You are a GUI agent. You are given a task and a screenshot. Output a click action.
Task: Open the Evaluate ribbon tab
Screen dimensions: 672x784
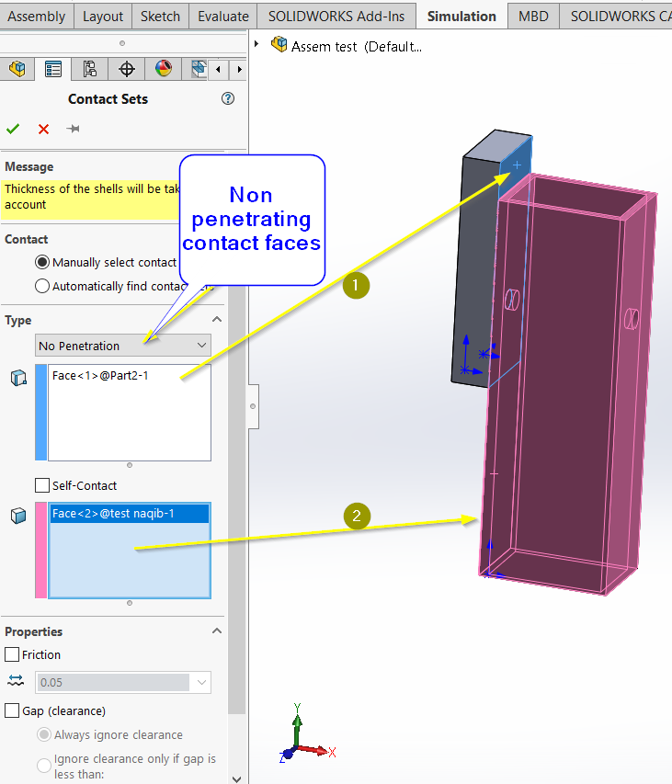(223, 17)
